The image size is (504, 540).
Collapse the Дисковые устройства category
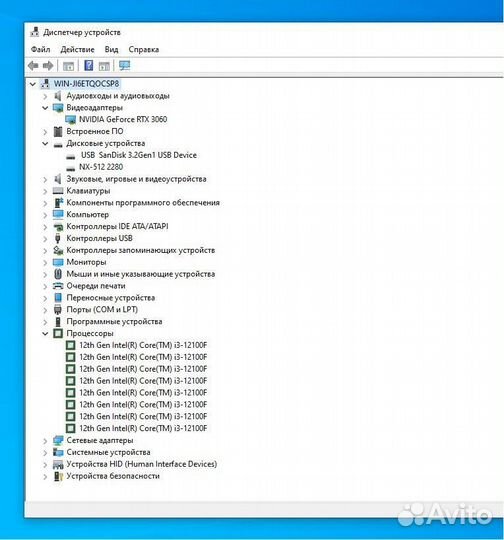coord(45,144)
